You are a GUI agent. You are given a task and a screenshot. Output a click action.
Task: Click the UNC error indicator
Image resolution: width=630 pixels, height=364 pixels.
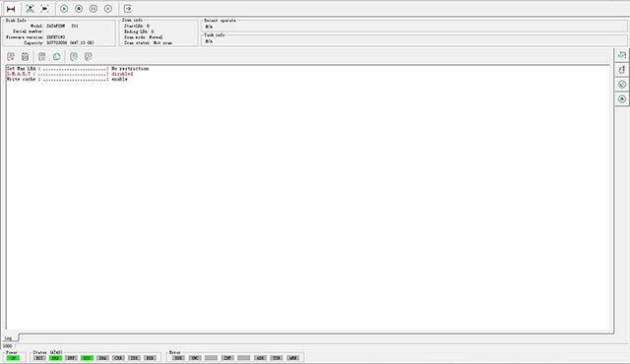click(x=195, y=357)
